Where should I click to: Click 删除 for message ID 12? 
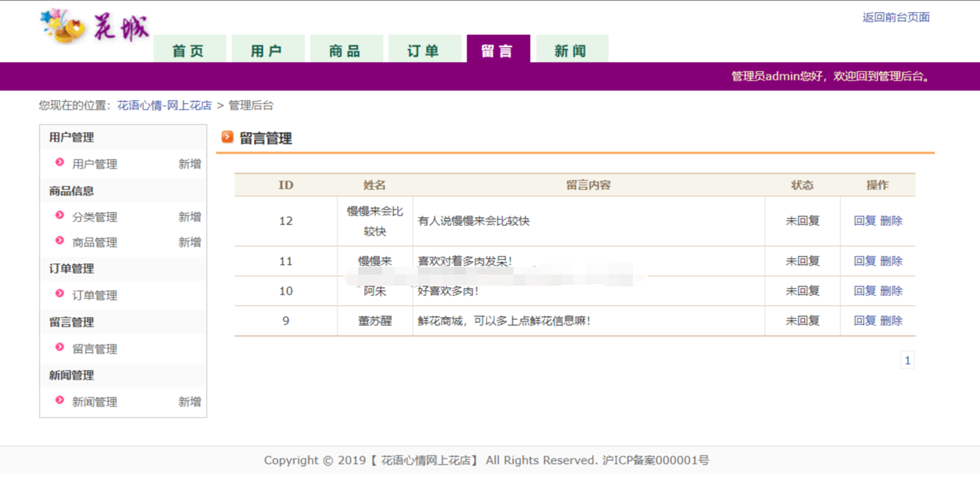point(891,221)
